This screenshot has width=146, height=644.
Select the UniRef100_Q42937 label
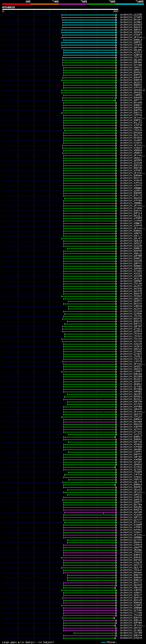coord(131,286)
